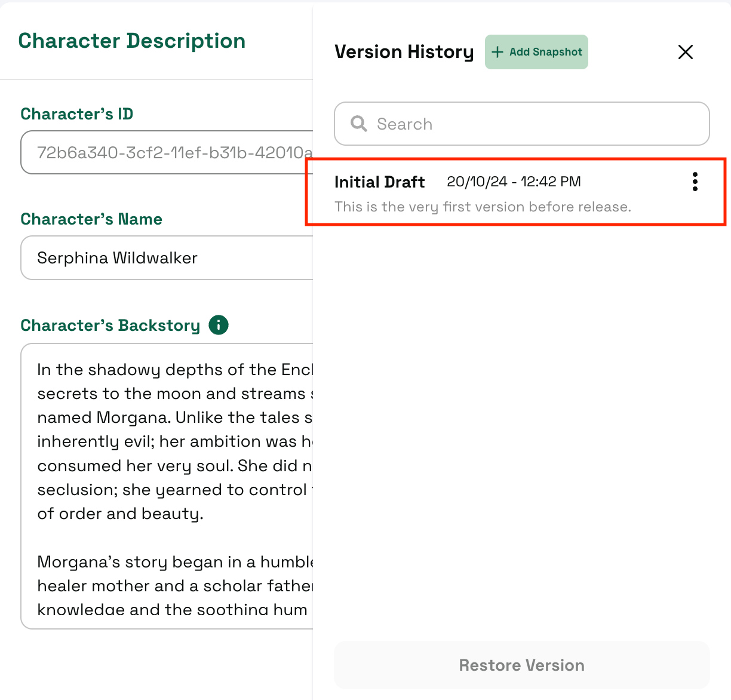Click the Initial Draft description text
731x700 pixels.
point(483,207)
